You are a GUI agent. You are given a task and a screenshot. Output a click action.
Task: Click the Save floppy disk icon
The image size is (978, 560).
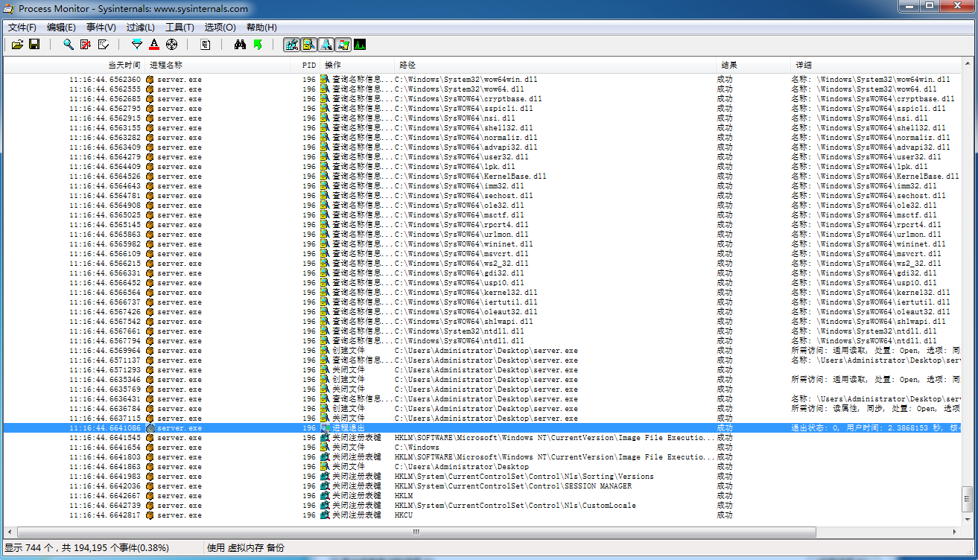tap(34, 45)
